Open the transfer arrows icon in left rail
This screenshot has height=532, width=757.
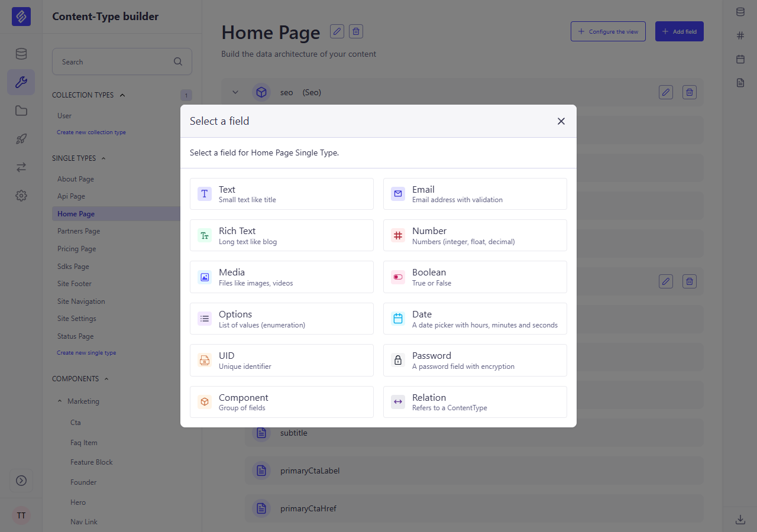[x=21, y=167]
